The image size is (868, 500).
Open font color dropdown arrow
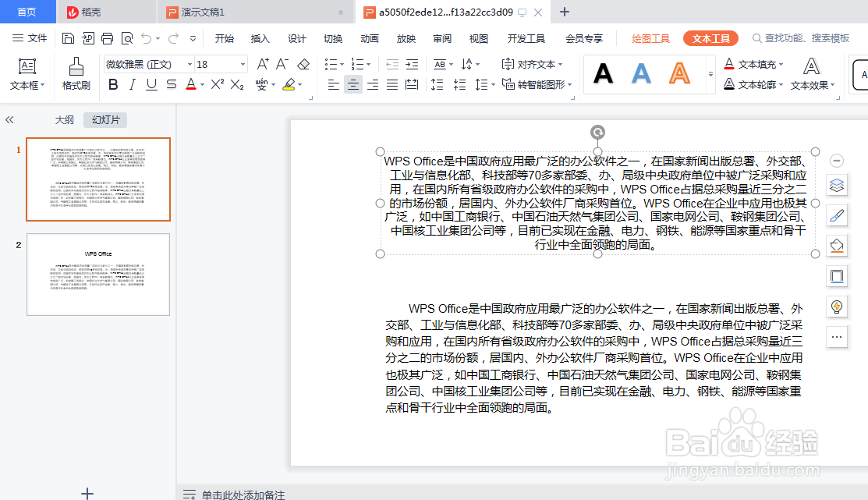pyautogui.click(x=203, y=85)
